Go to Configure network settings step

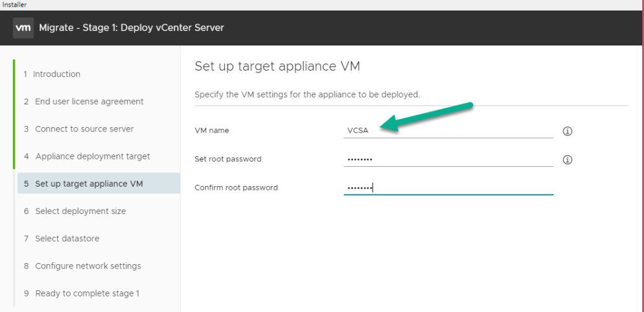tap(87, 266)
